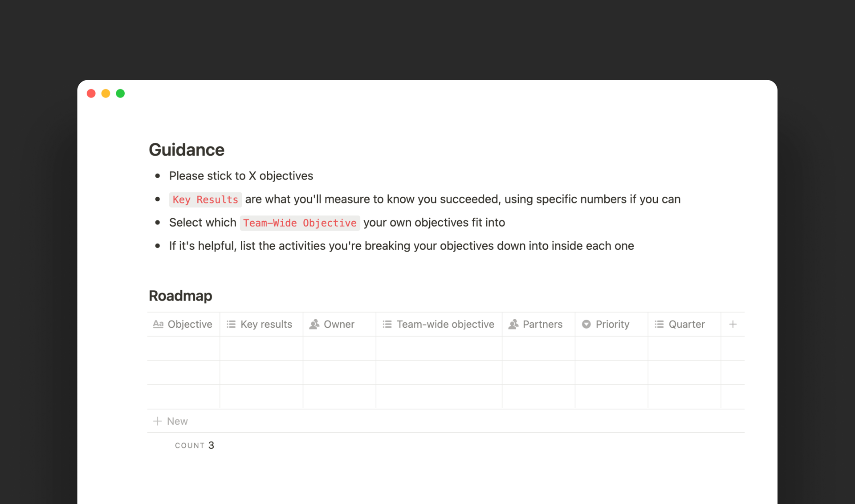This screenshot has width=855, height=504.
Task: Maximize window with green button
Action: [120, 93]
